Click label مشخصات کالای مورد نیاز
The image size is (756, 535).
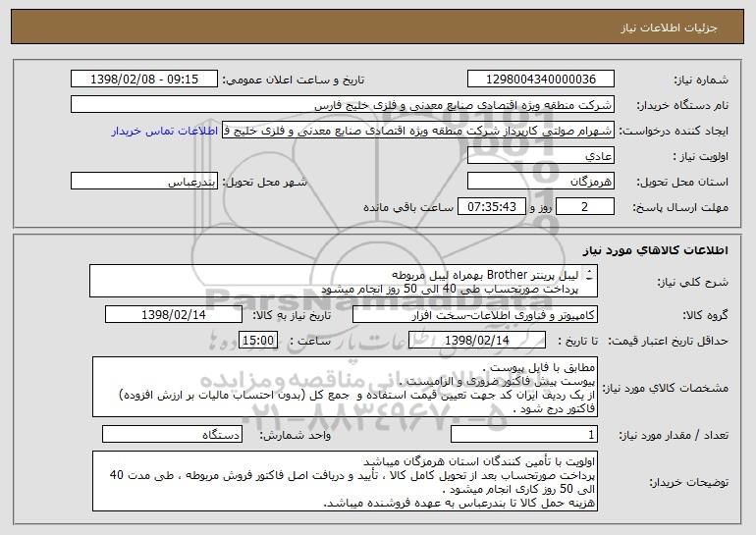coord(666,388)
